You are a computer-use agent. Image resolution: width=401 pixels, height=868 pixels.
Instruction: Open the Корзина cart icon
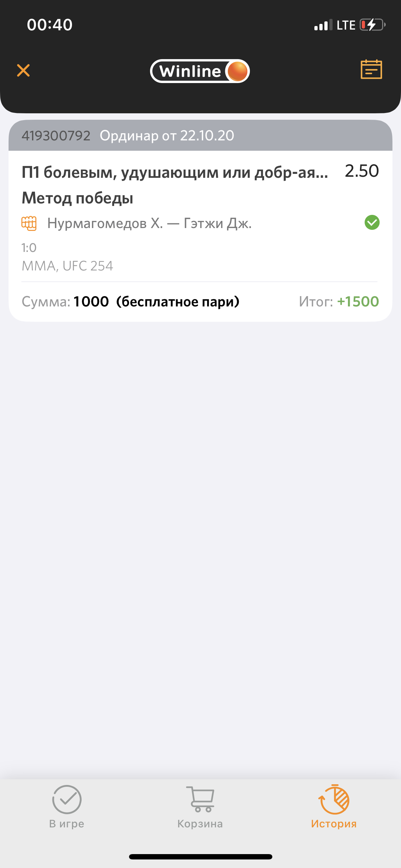tap(200, 799)
